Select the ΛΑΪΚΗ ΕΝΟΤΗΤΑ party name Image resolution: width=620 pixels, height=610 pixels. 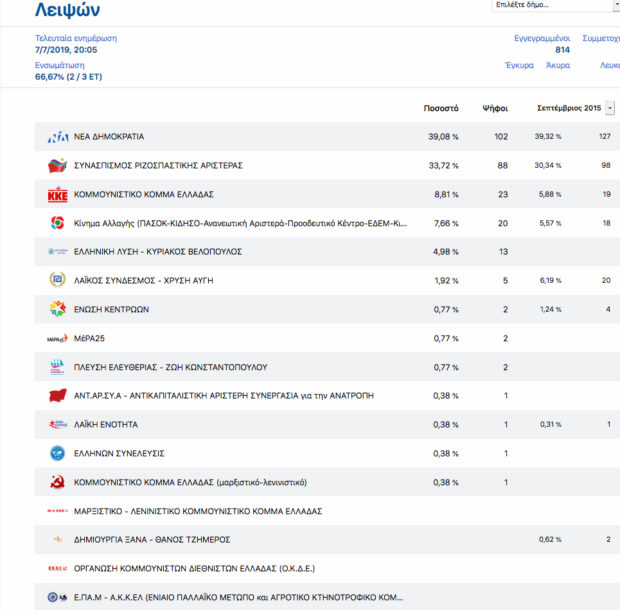click(x=106, y=425)
